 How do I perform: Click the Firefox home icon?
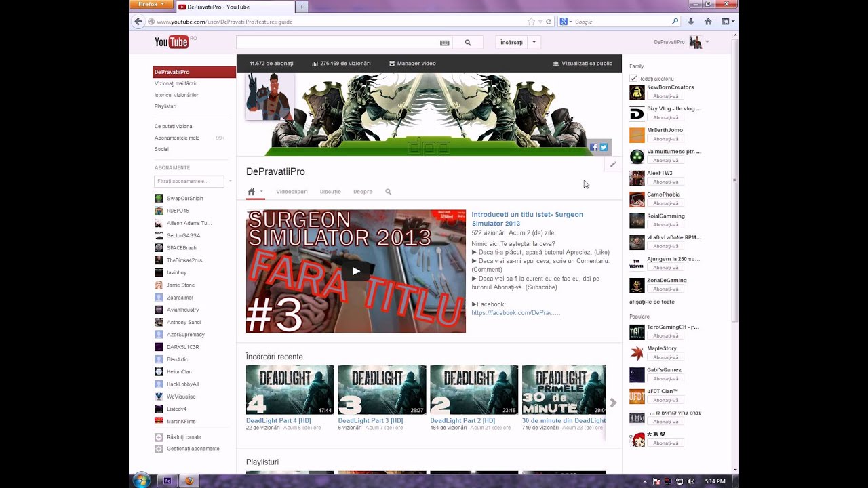coord(708,22)
